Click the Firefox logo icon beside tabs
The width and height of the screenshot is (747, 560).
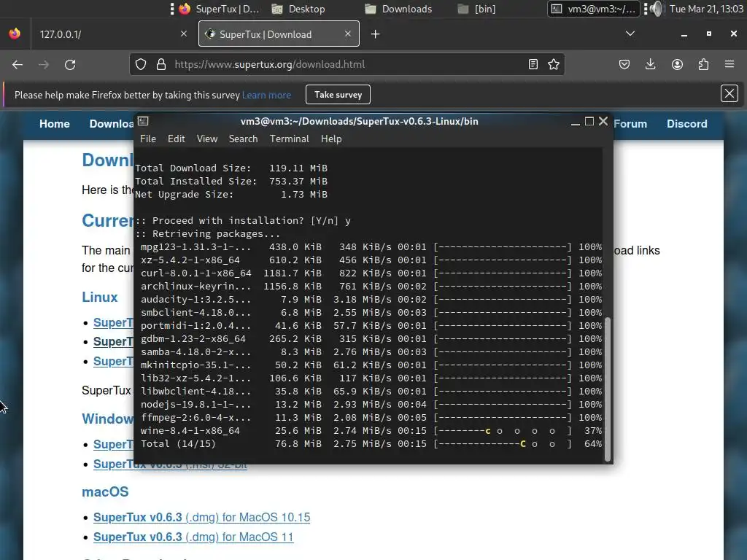pyautogui.click(x=15, y=34)
